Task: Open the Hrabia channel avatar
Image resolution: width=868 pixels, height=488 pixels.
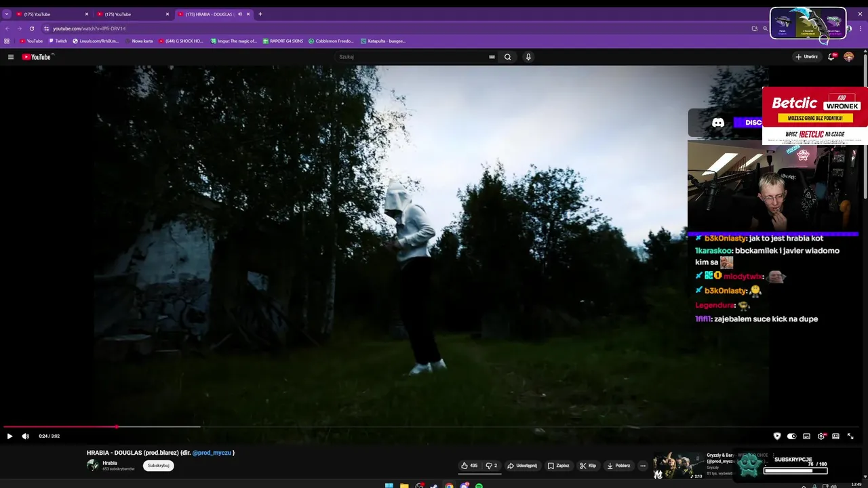Action: pyautogui.click(x=93, y=466)
